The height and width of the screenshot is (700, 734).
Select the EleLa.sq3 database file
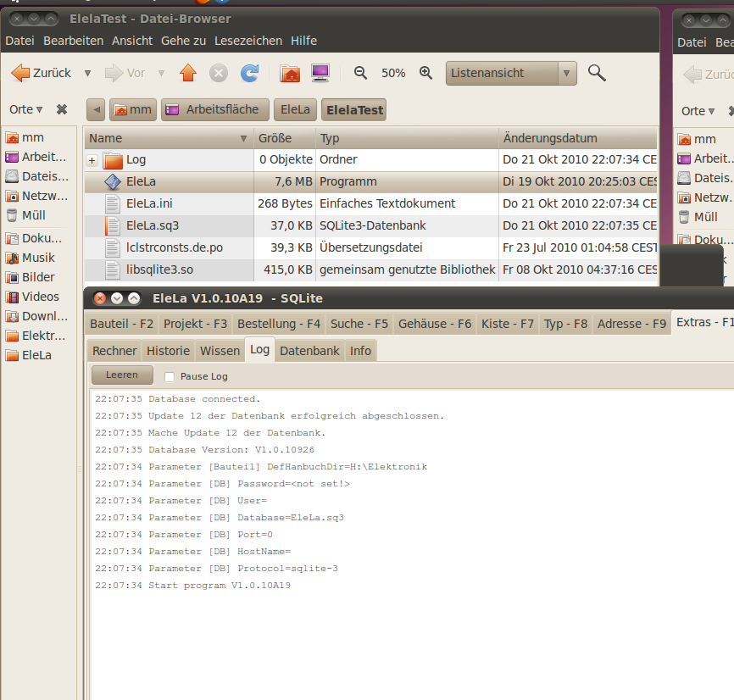pos(152,225)
